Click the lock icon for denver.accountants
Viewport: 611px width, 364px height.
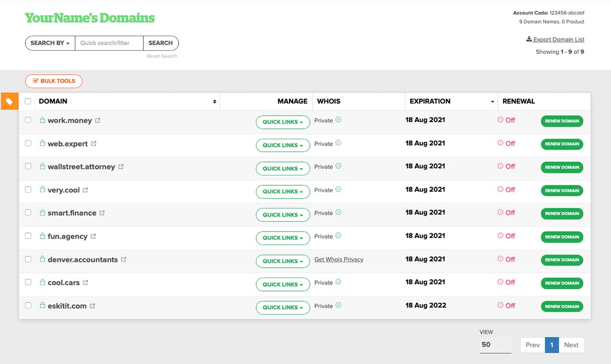(42, 259)
